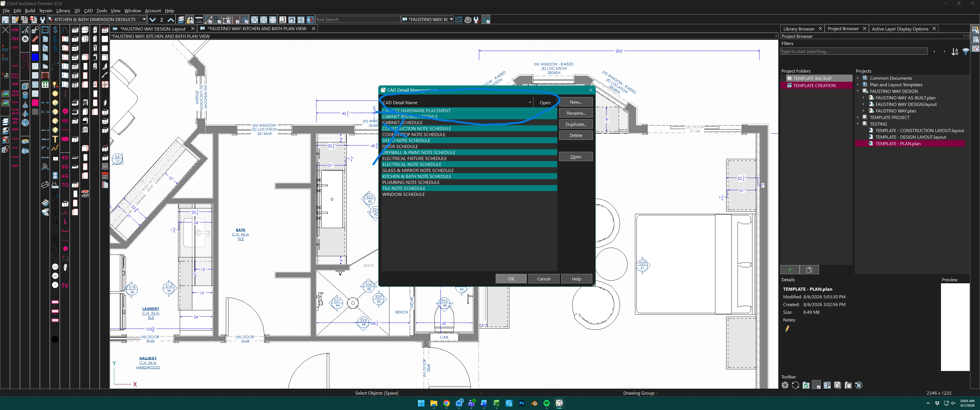Screen dimensions: 980x410
Task: Expand FAUSTINO WAY AS-BUILT.plan node
Action: [x=863, y=98]
